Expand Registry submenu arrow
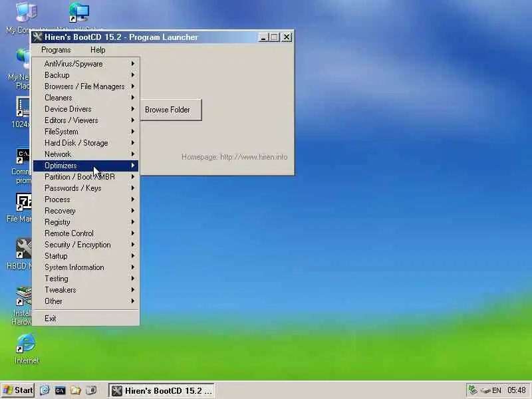This screenshot has width=532, height=399. [133, 222]
